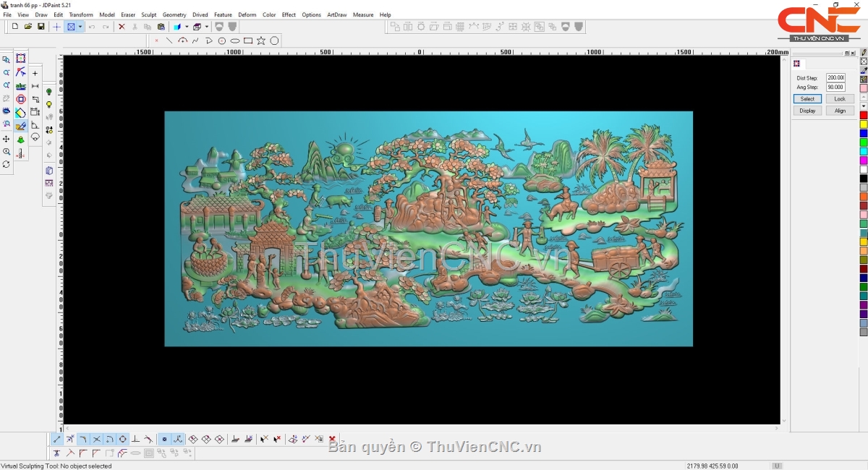The height and width of the screenshot is (470, 868).
Task: Select the abc text tool
Action: coord(21,86)
